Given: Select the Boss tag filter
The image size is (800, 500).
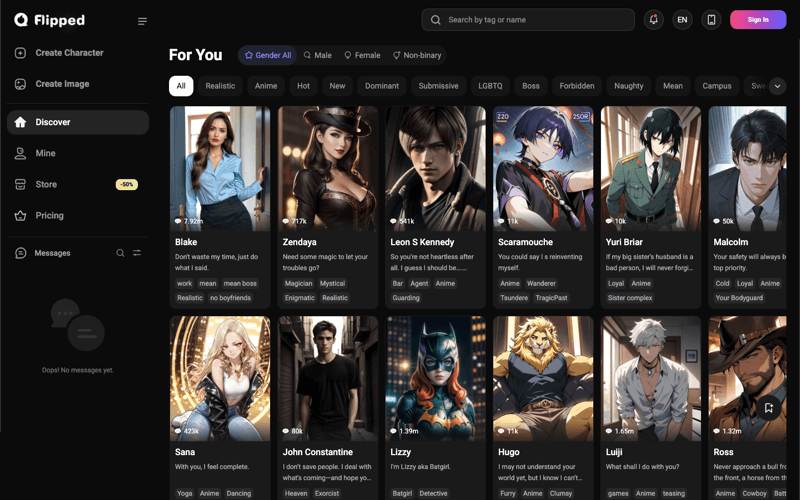Looking at the screenshot, I should coord(531,86).
